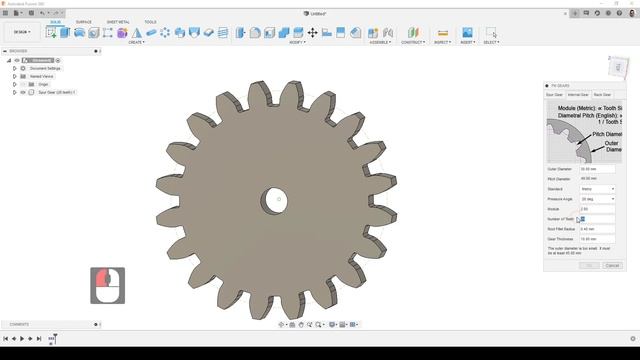Open the notifications comment icon
Image resolution: width=640 pixels, height=360 pixels.
[x=586, y=13]
